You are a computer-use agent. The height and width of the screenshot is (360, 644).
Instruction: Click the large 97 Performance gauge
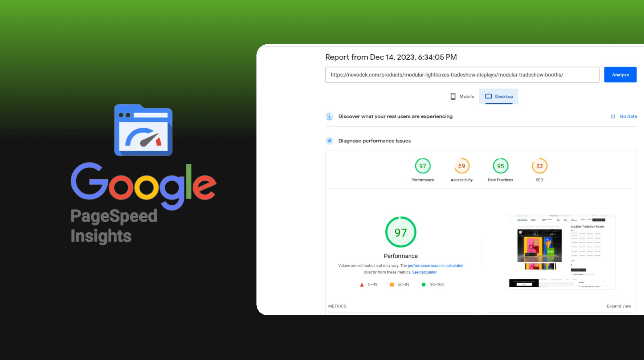(400, 232)
